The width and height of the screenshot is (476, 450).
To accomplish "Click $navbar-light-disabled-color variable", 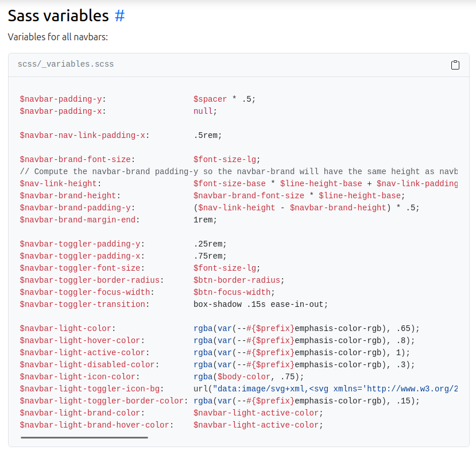I will pyautogui.click(x=87, y=365).
